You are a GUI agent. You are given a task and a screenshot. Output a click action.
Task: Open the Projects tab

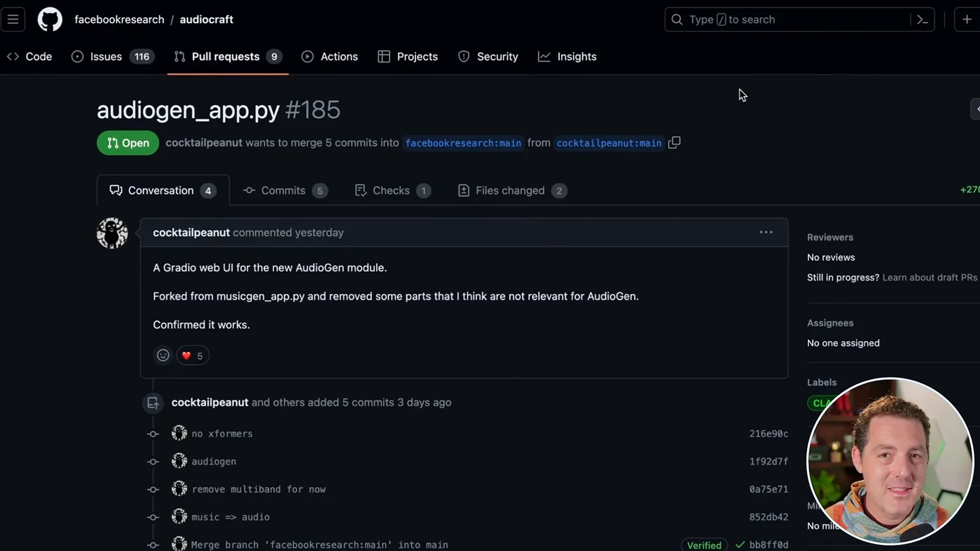(408, 56)
